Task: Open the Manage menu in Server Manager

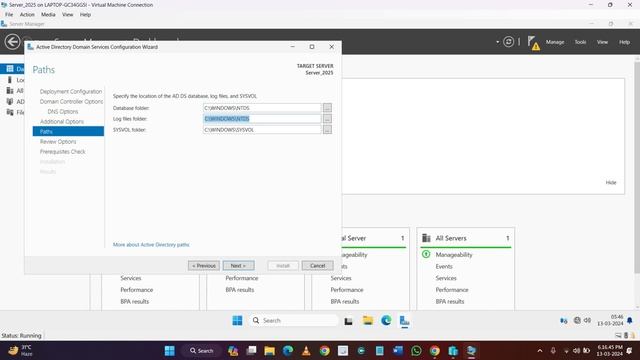Action: [555, 42]
